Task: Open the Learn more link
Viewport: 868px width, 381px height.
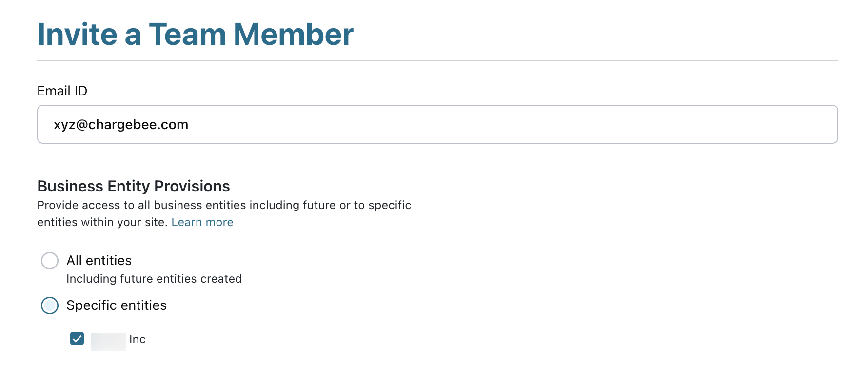Action: [x=202, y=222]
